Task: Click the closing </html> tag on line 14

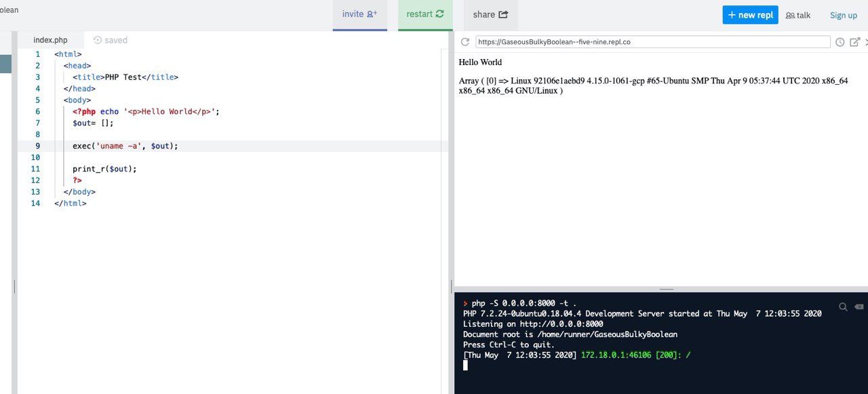Action: 71,203
